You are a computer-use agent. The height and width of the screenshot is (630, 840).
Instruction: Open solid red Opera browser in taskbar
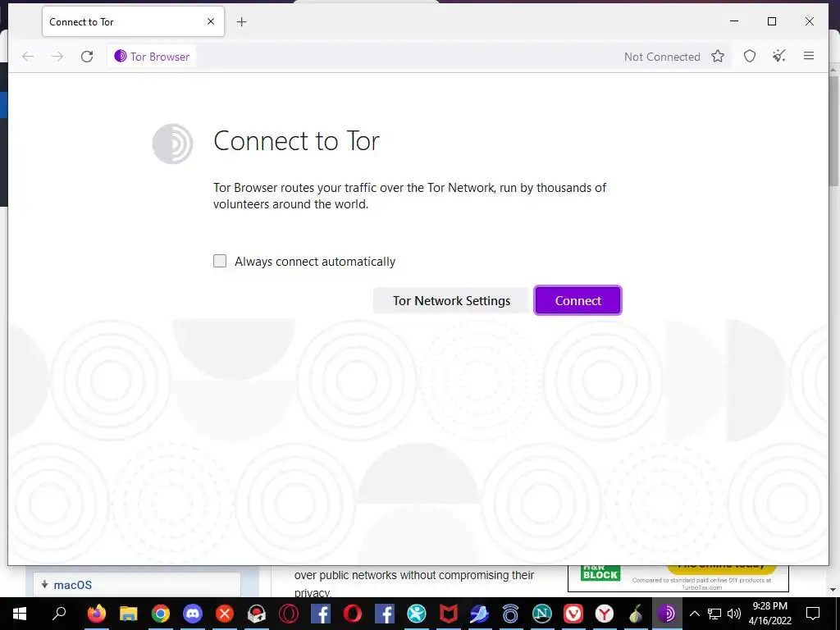352,614
